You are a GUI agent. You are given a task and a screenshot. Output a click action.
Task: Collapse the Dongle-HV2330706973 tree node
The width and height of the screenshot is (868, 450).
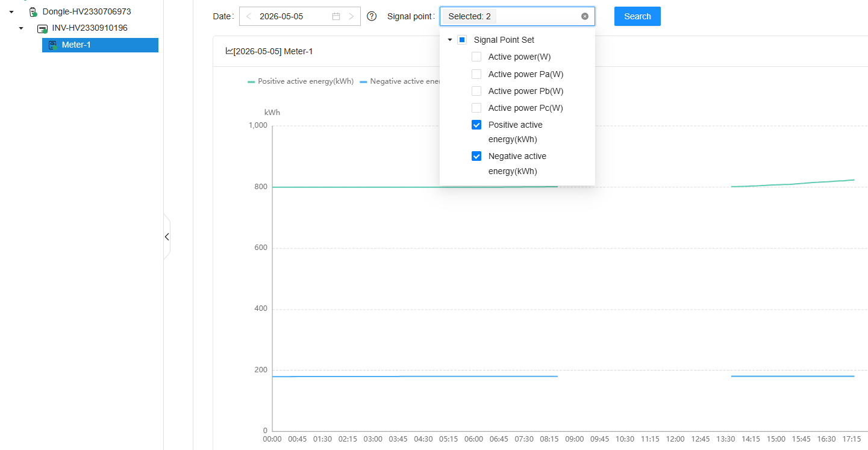pyautogui.click(x=11, y=11)
